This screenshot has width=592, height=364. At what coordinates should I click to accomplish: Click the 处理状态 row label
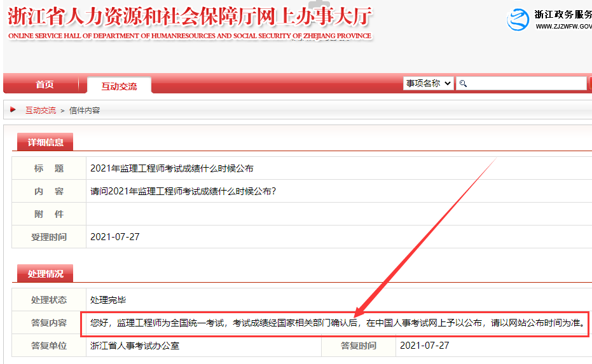click(49, 300)
